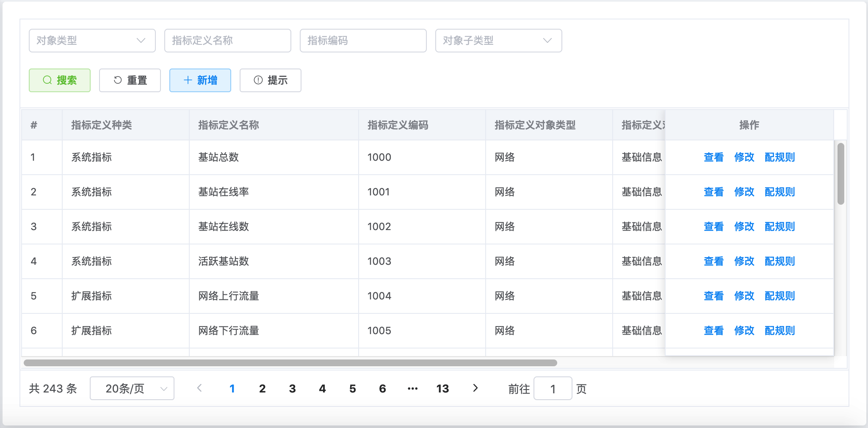The height and width of the screenshot is (428, 868).
Task: Click 配规则 for 基站在线率 row
Action: coord(780,192)
